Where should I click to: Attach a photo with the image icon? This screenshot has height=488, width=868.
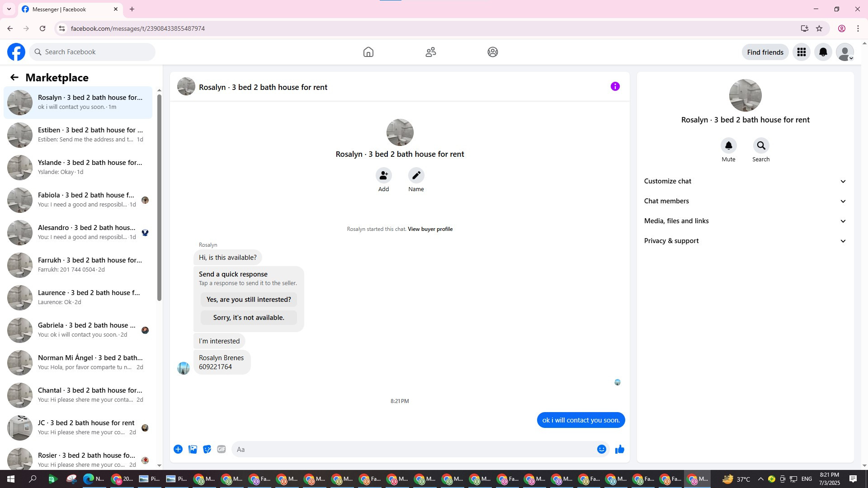click(x=193, y=449)
